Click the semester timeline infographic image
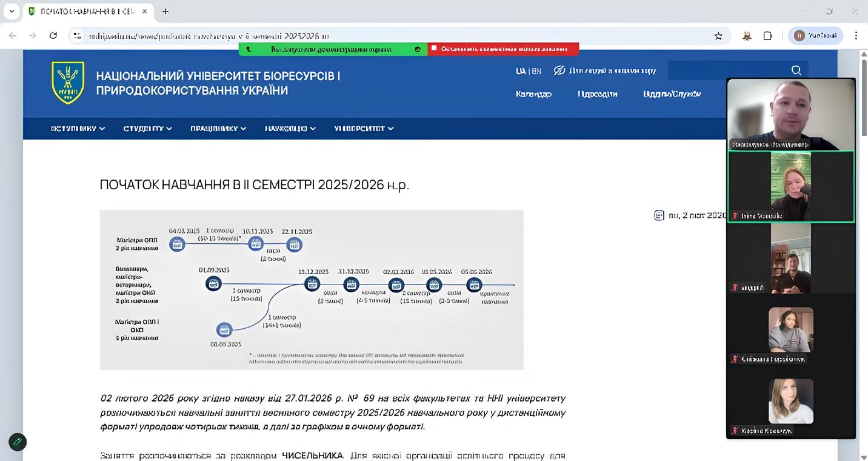 coord(312,290)
